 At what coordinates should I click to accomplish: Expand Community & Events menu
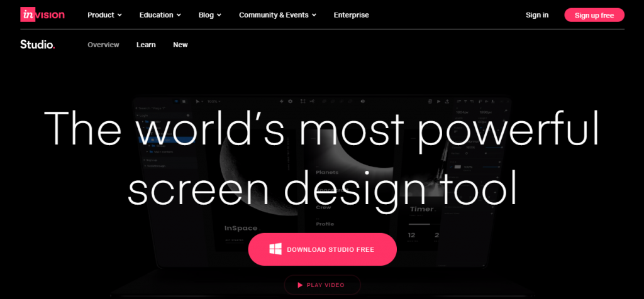(277, 15)
